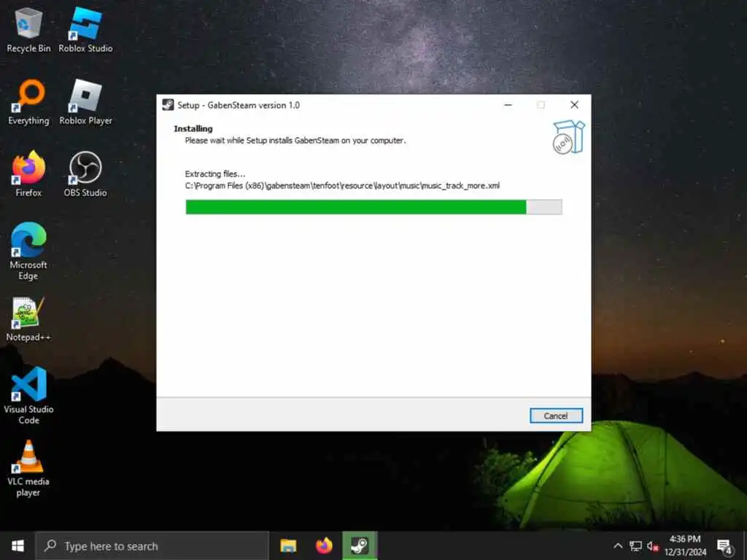Click the installer box-and-disc graphic
The width and height of the screenshot is (747, 560).
568,137
